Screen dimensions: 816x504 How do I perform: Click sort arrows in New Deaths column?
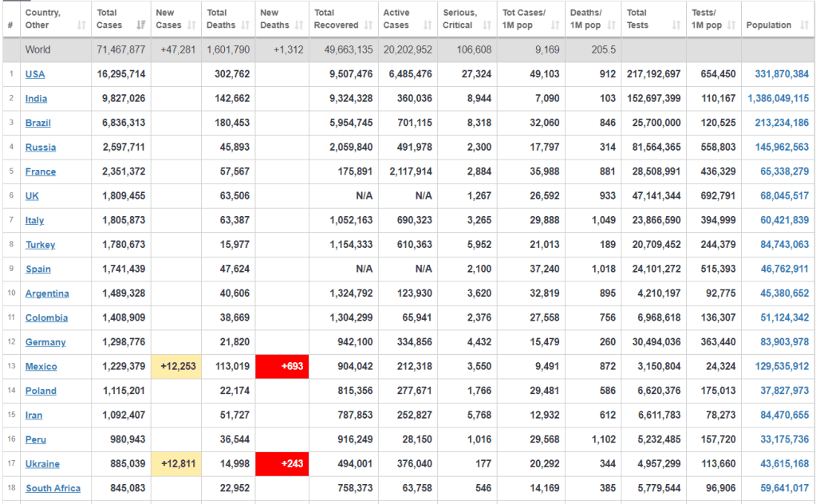click(302, 26)
